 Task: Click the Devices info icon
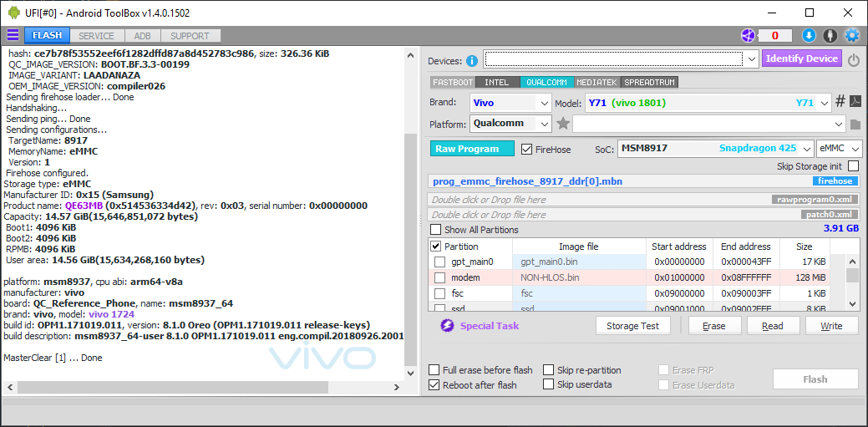coord(472,60)
